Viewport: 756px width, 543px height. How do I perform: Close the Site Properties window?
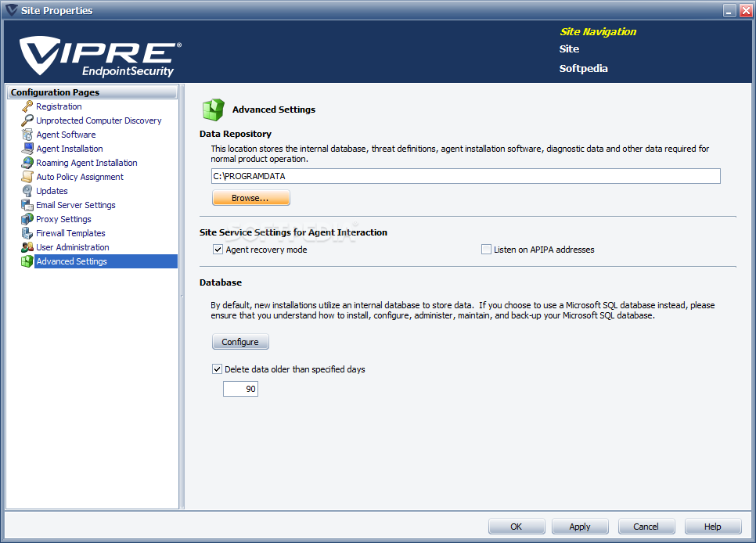(x=746, y=10)
